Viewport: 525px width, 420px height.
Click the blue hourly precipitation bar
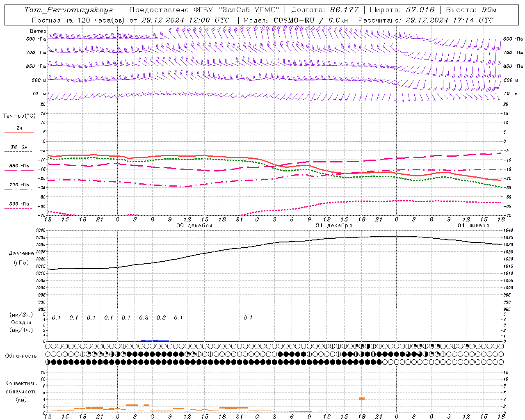point(155,340)
